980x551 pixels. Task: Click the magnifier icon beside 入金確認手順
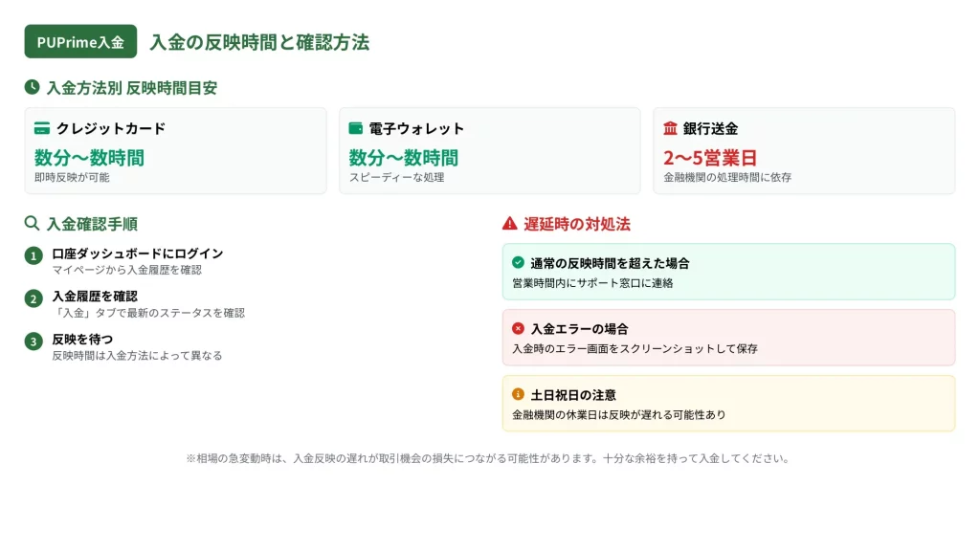33,224
